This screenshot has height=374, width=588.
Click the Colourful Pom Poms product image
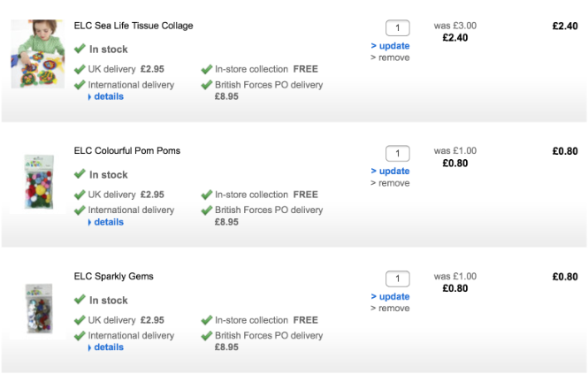pos(39,181)
